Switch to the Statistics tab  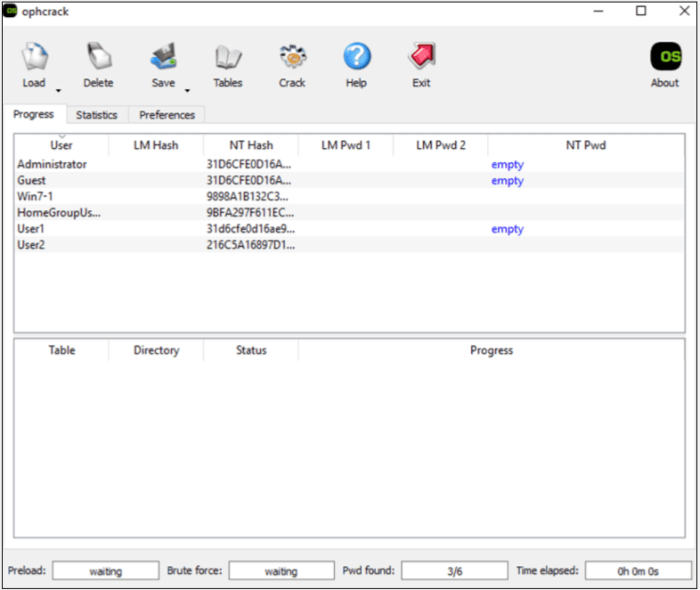click(96, 115)
